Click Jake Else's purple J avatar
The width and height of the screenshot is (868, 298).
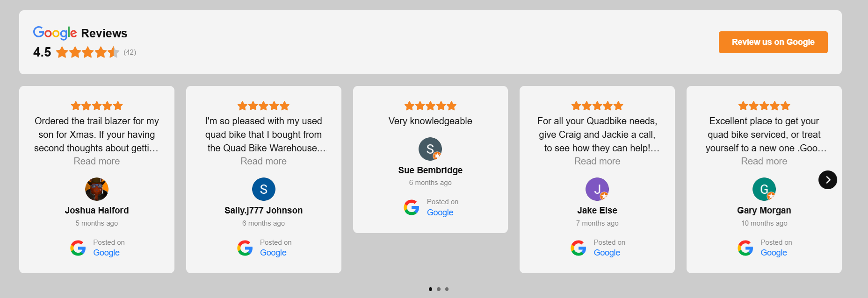click(597, 189)
